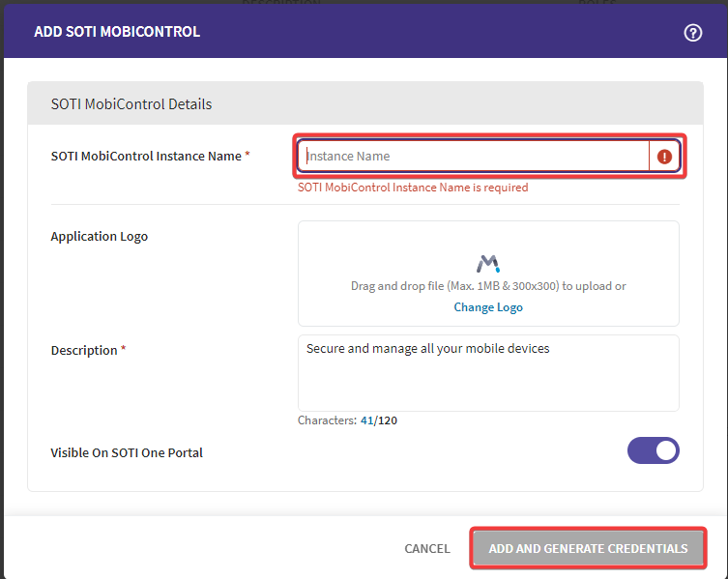Click the 'ADD SOTI MOBICONTROL' dialog title

117,32
